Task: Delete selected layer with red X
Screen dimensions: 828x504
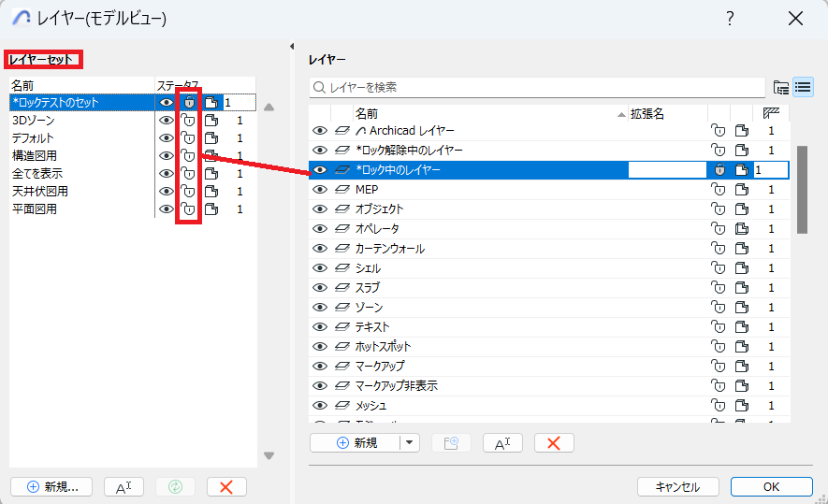Action: (554, 443)
